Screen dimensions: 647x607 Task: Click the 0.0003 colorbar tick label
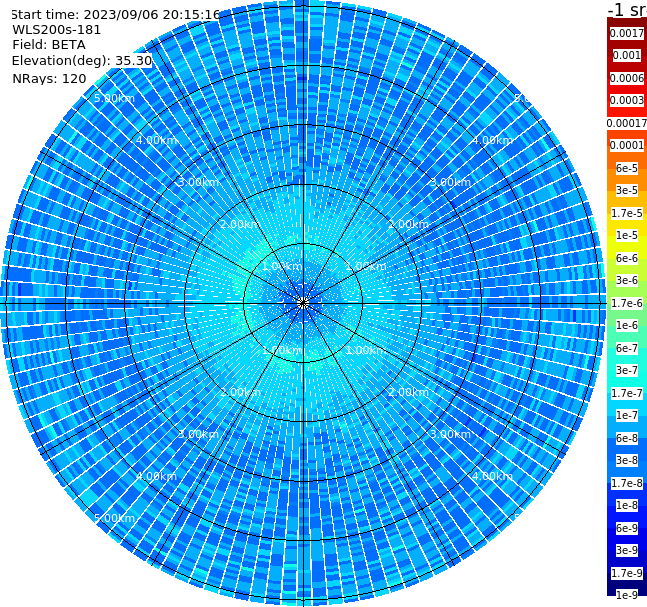(x=627, y=100)
